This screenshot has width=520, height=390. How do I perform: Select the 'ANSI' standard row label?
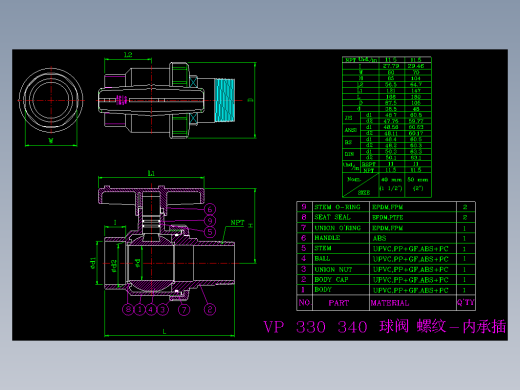point(350,130)
